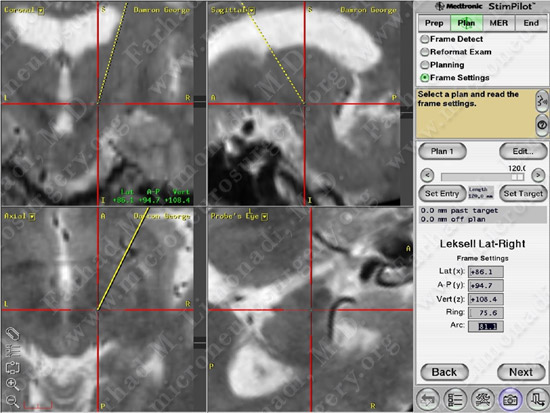550x413 pixels.
Task: Click the exit arrow icon in bottom toolbar
Action: coord(537,399)
